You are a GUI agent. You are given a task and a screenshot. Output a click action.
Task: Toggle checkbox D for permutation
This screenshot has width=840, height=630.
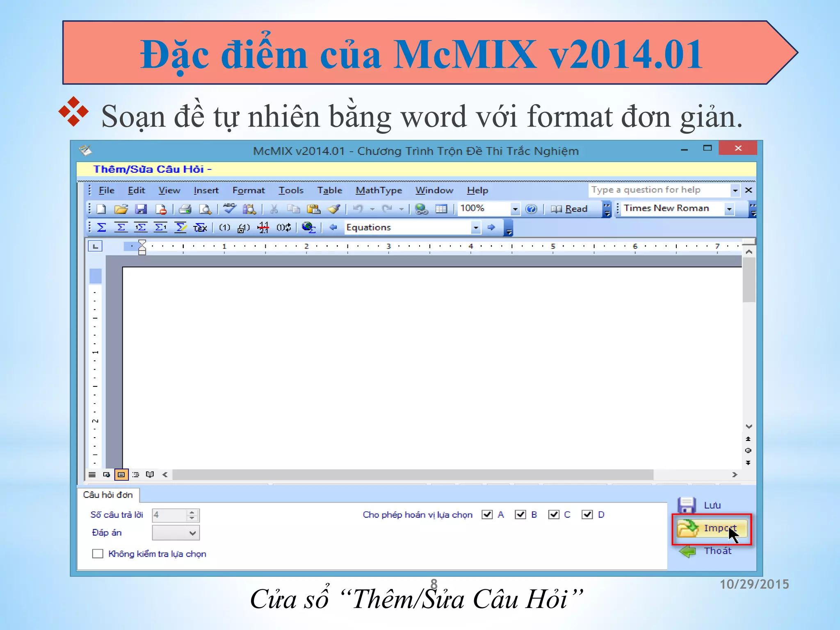coord(587,515)
